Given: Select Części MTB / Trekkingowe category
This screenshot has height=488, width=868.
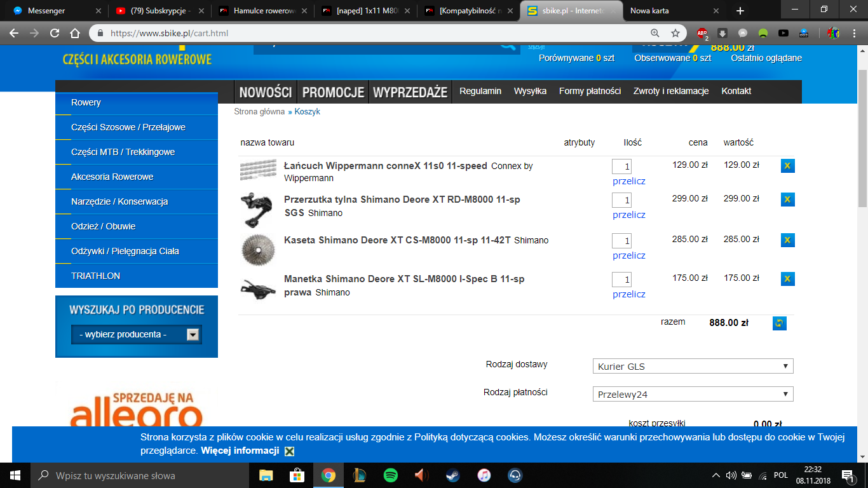Looking at the screenshot, I should [x=137, y=152].
